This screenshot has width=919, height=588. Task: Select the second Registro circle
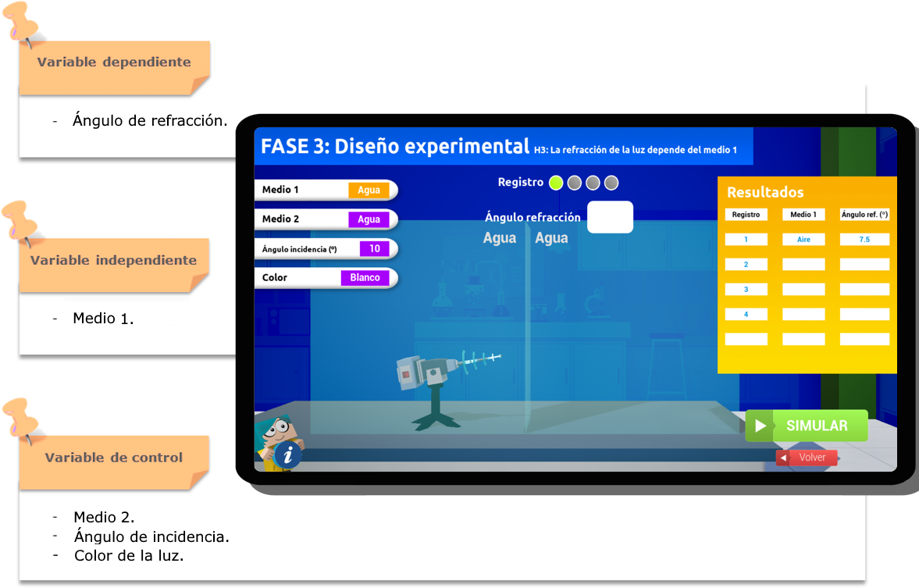pyautogui.click(x=575, y=183)
